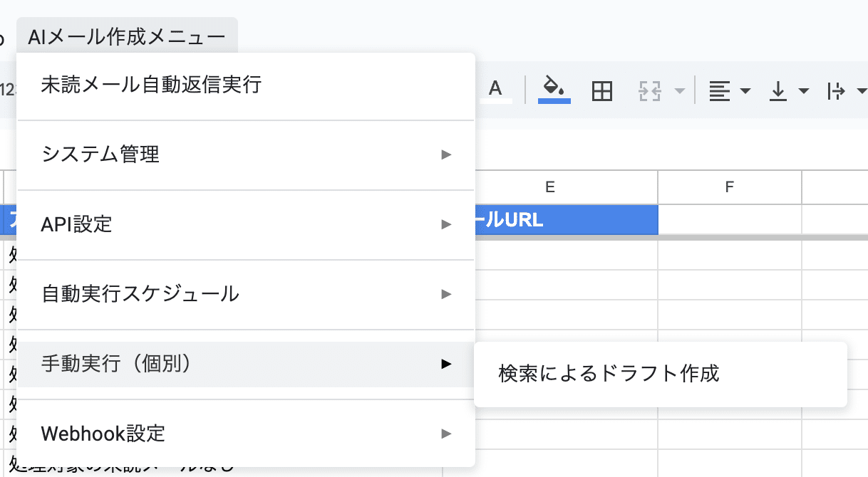This screenshot has height=477, width=868.
Task: Open the 自動実行スケジュール submenu
Action: click(140, 293)
